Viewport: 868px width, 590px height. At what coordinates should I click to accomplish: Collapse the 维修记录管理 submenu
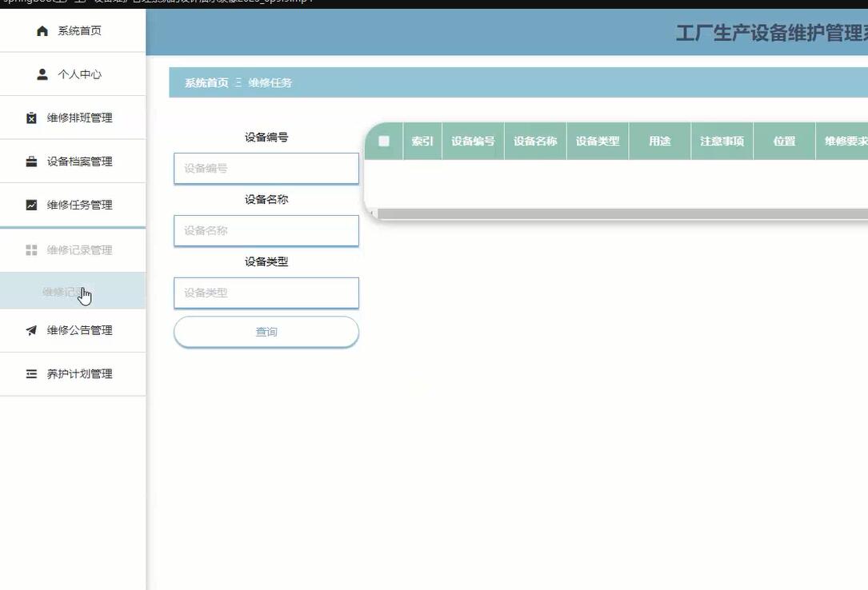click(x=81, y=249)
